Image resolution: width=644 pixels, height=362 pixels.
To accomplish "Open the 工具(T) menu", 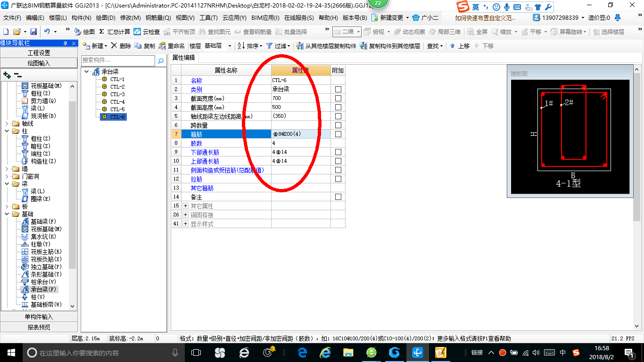I will coord(208,17).
